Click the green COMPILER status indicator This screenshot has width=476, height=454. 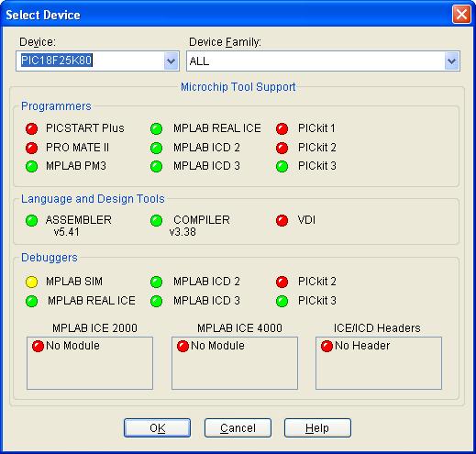click(156, 220)
